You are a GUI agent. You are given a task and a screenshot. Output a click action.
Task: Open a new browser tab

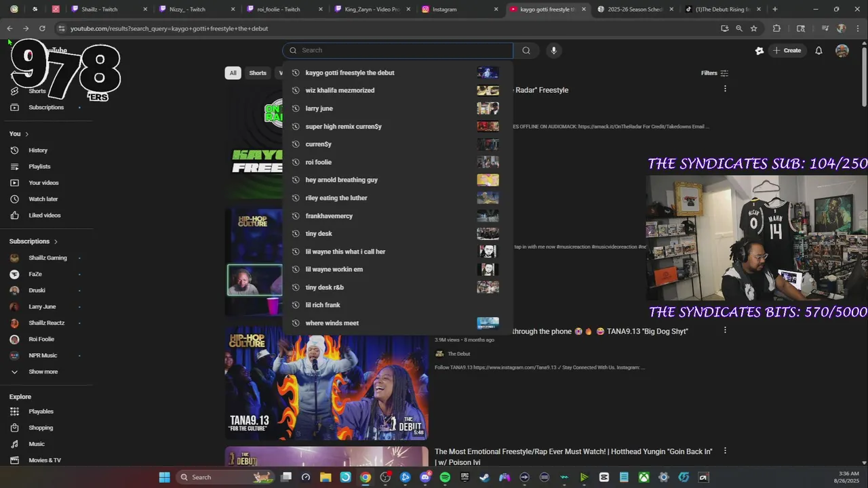(x=774, y=9)
